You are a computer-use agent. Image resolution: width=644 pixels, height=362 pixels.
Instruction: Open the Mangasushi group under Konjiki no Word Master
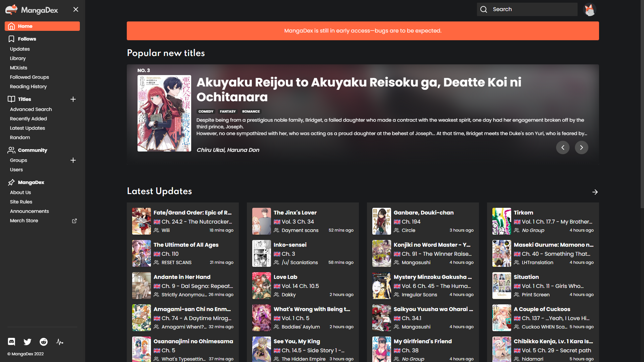pyautogui.click(x=416, y=262)
